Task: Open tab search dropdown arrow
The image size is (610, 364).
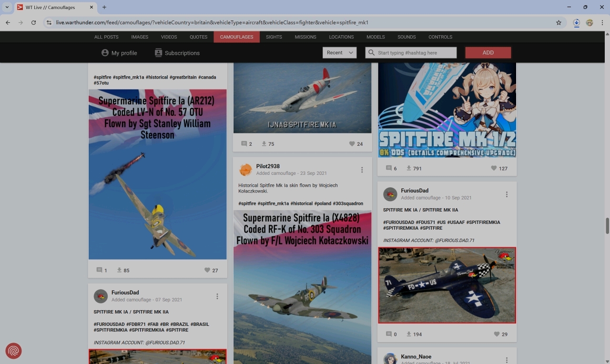Action: click(7, 7)
